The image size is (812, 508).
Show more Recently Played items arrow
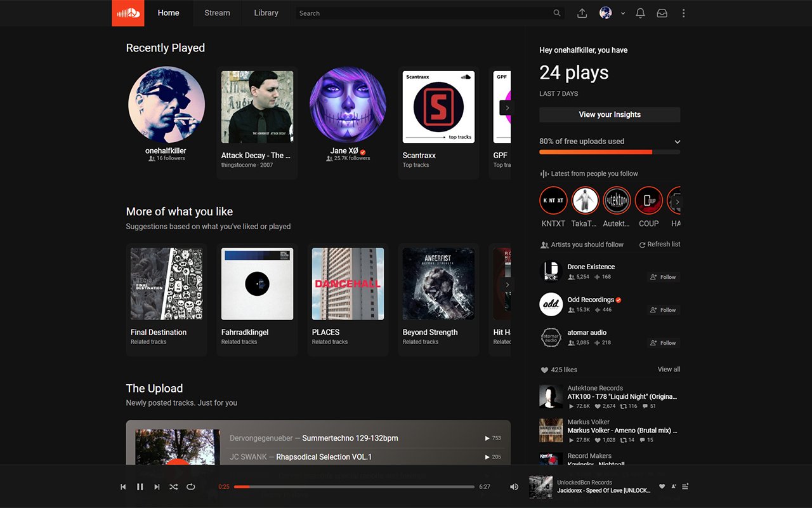pos(506,108)
